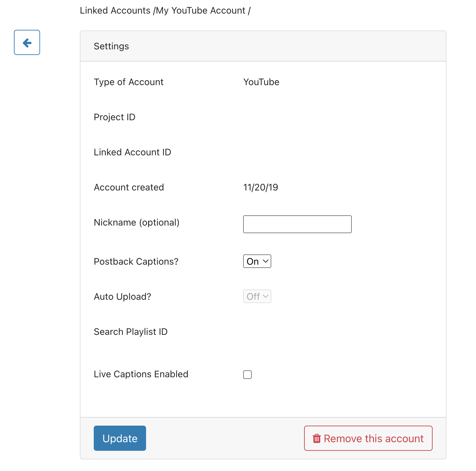Click the Live Captions Enabled label

point(141,374)
